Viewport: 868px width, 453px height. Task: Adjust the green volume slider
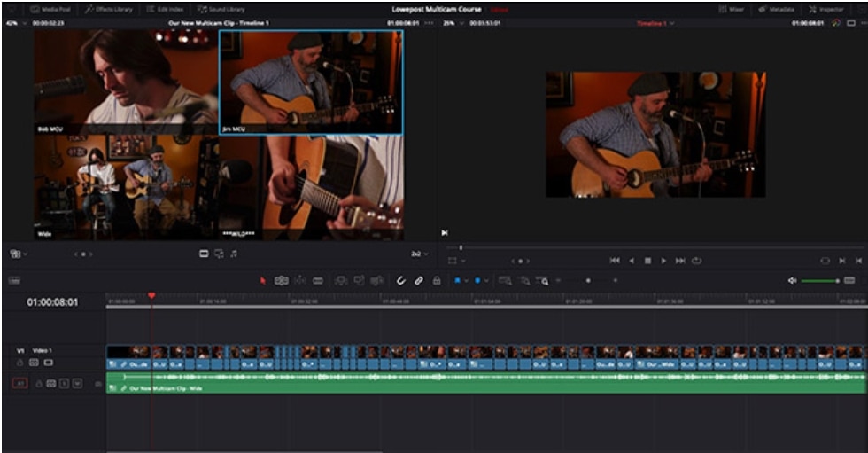[820, 281]
